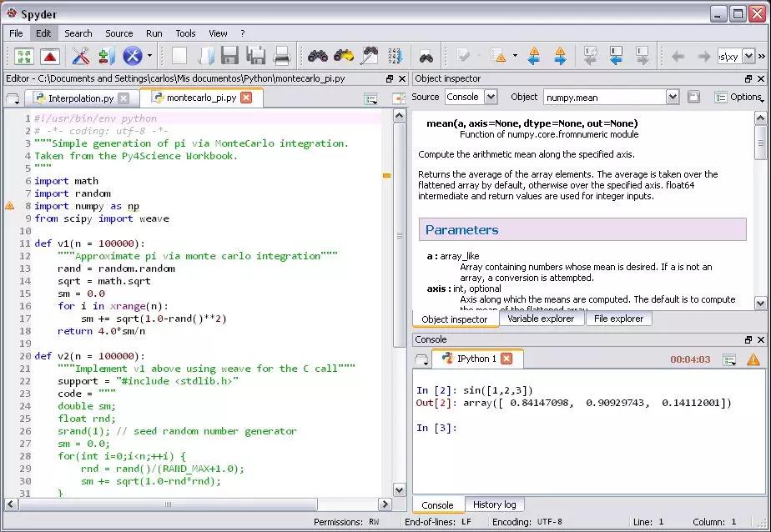Click the maximize current plugin toolbar icon
The width and height of the screenshot is (771, 532).
pos(23,57)
